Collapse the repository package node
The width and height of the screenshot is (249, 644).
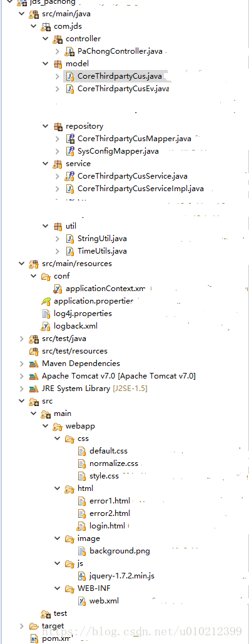tap(45, 127)
